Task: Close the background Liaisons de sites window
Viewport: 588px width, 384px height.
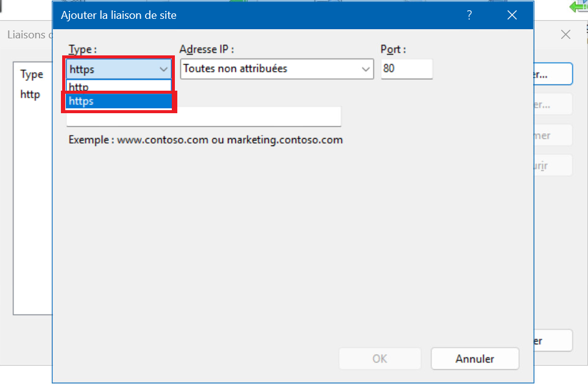Action: point(565,35)
